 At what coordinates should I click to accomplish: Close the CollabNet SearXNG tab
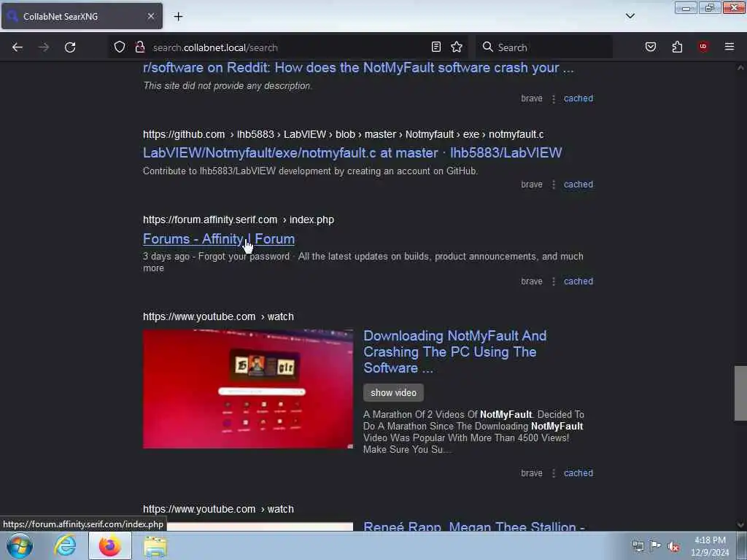[150, 16]
